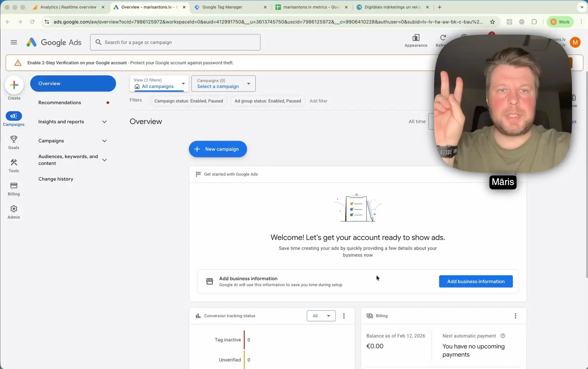Open the main hamburger menu
The width and height of the screenshot is (588, 369).
[x=14, y=42]
